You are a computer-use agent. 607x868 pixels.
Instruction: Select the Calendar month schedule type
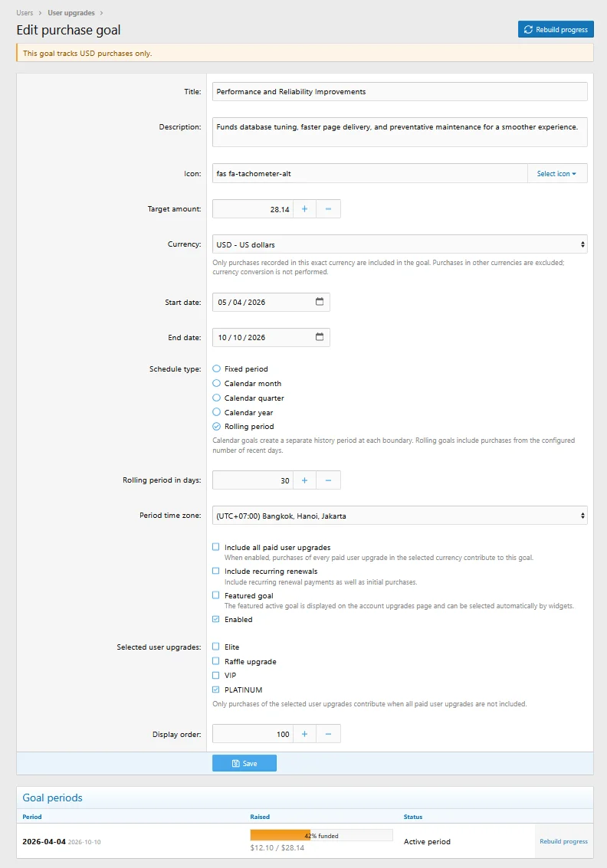[217, 383]
